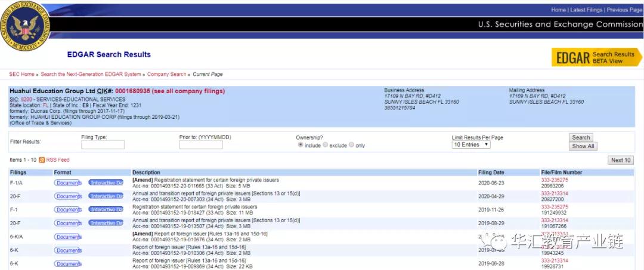Viewport: 644px width, 270px height.
Task: Click film number 191249932
Action: coord(555,213)
